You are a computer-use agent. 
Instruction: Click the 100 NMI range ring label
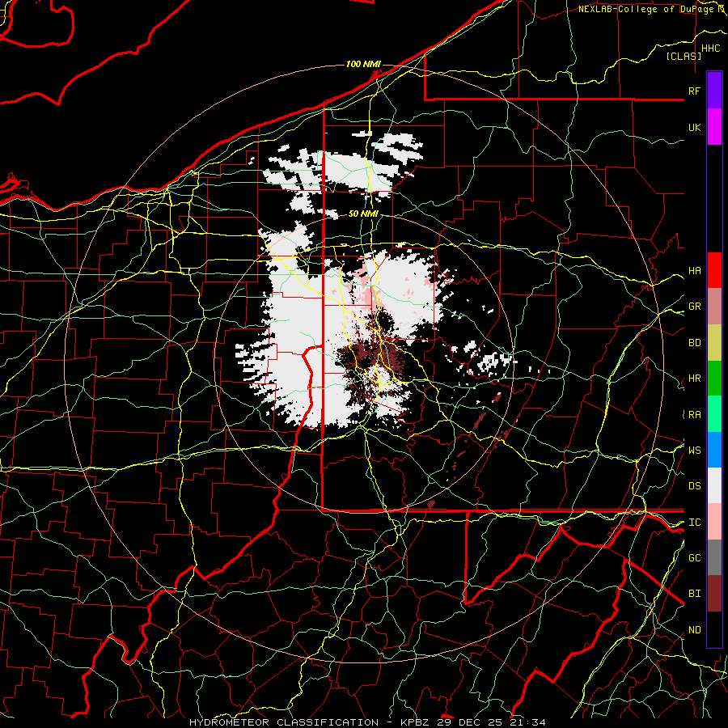point(363,64)
